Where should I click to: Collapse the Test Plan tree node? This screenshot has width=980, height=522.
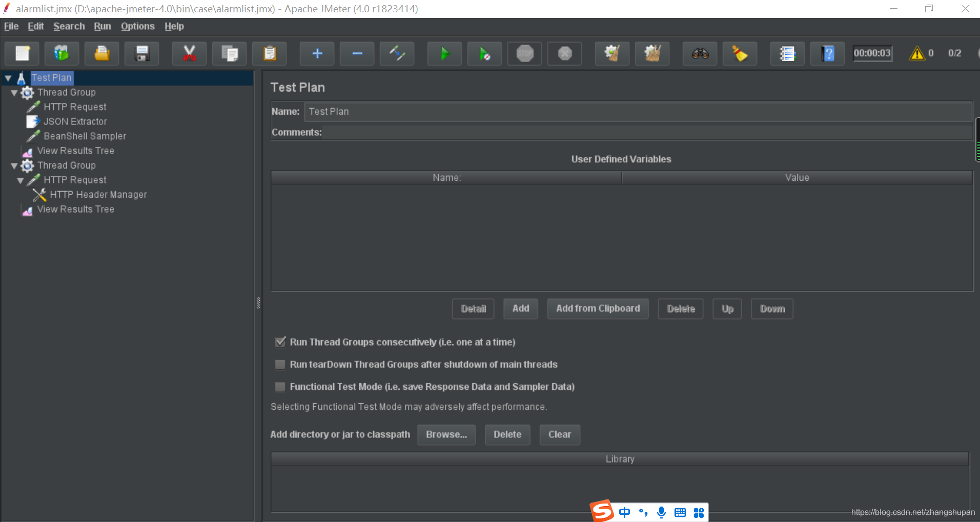point(7,77)
